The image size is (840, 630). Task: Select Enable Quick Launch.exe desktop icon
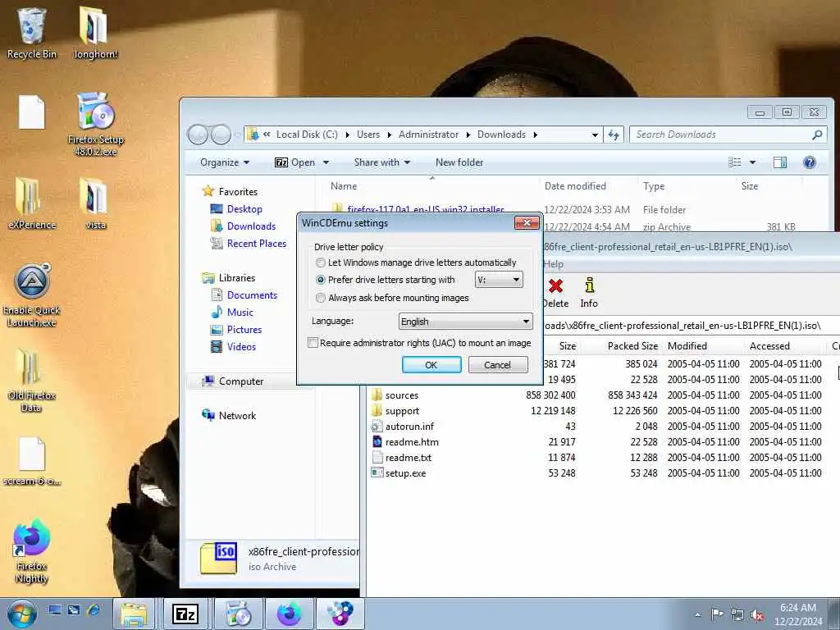tap(31, 295)
